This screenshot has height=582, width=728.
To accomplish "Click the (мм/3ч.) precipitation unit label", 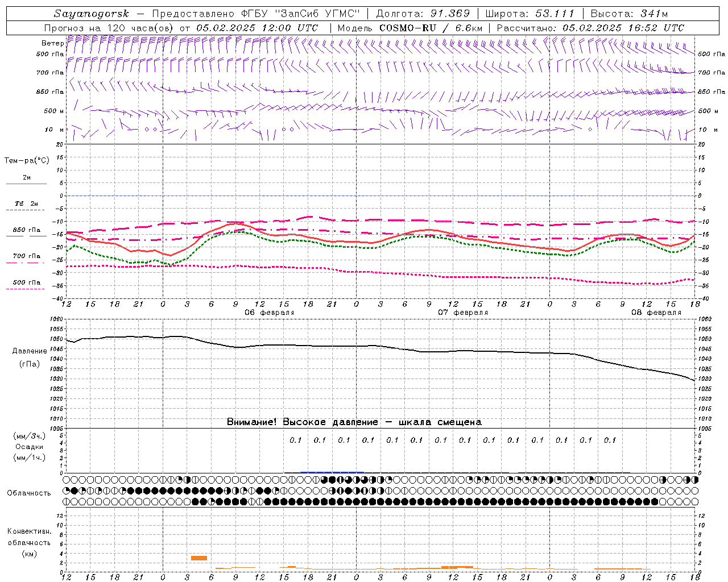I will [x=30, y=436].
